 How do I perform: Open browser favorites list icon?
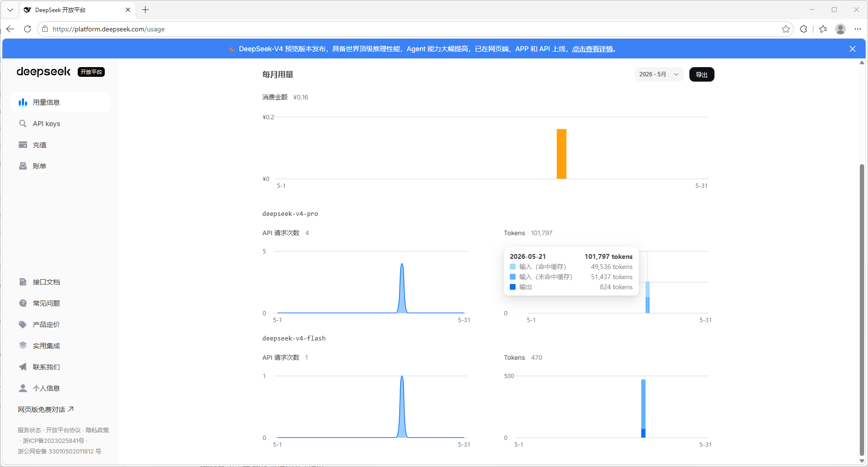[x=823, y=29]
